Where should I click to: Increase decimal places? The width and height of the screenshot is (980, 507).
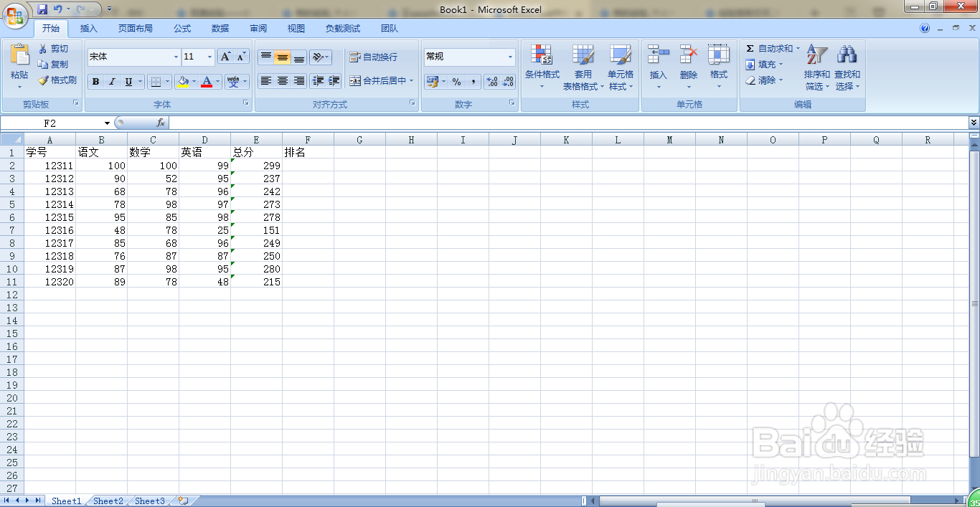point(492,82)
